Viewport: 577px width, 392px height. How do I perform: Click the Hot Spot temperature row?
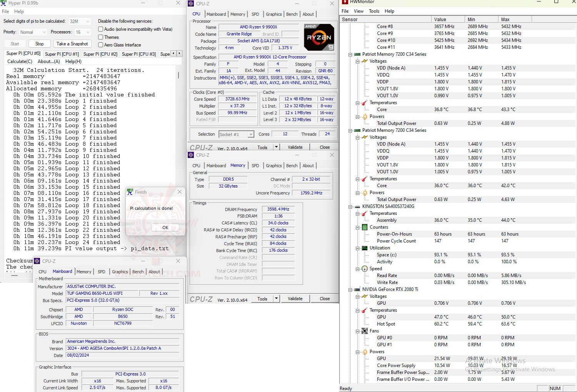click(x=458, y=324)
